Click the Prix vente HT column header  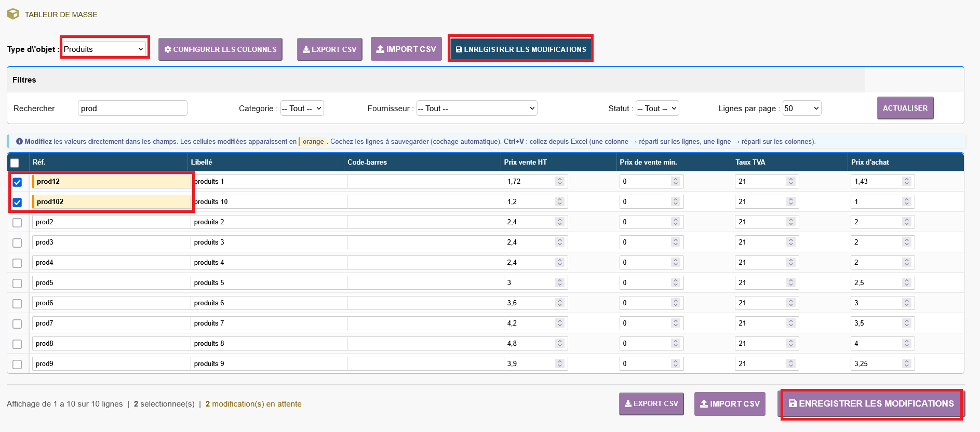tap(525, 162)
